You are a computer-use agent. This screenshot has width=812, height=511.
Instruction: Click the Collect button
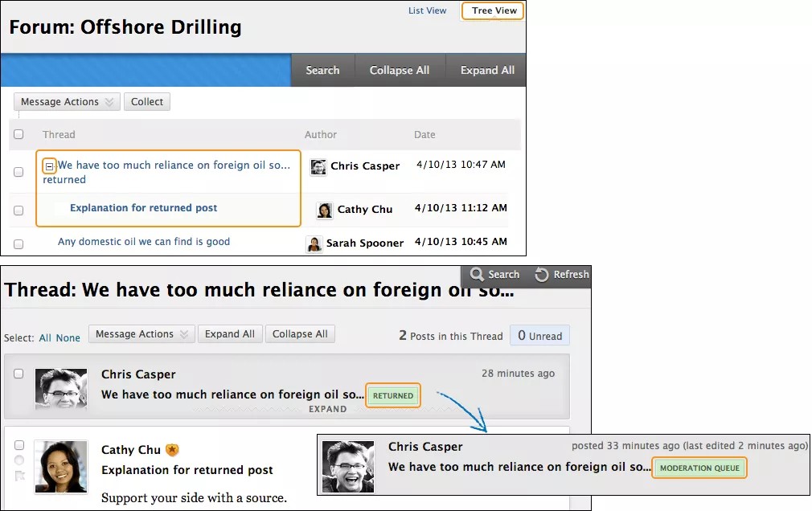(x=147, y=101)
